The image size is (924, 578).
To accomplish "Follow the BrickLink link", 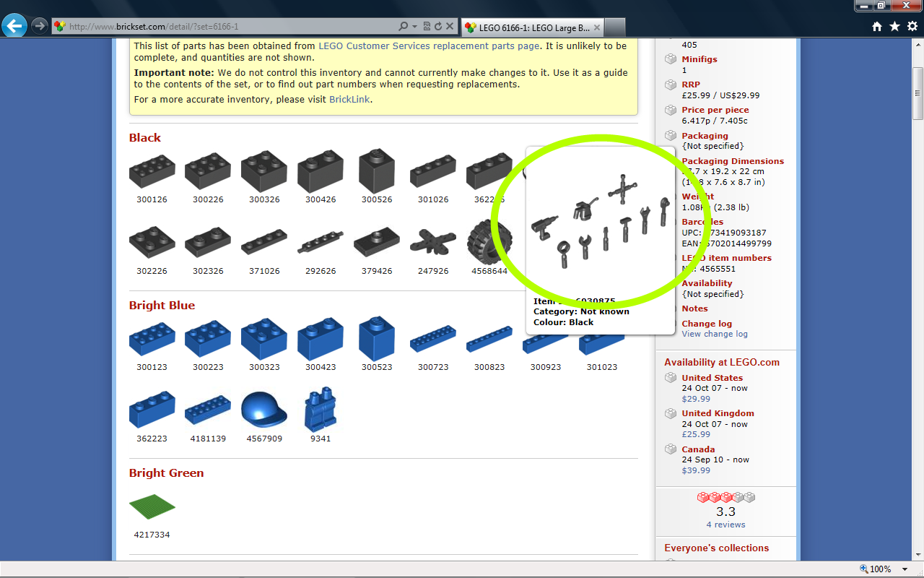I will tap(350, 99).
